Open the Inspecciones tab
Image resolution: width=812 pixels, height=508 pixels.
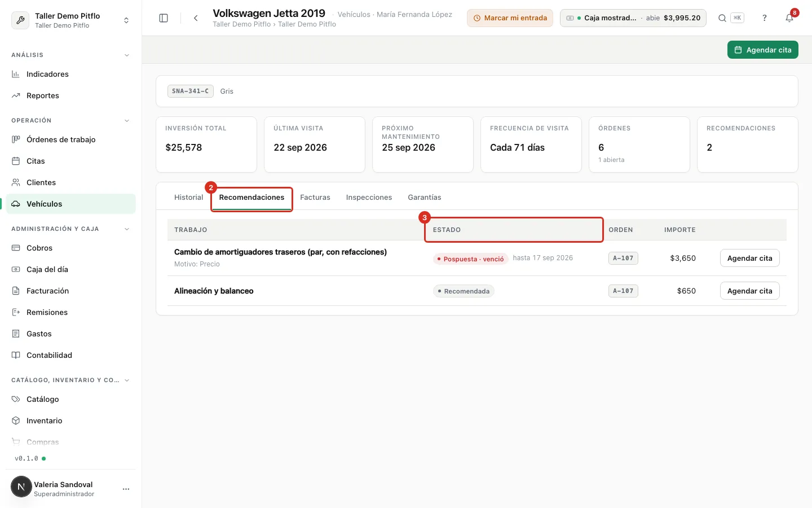click(369, 197)
